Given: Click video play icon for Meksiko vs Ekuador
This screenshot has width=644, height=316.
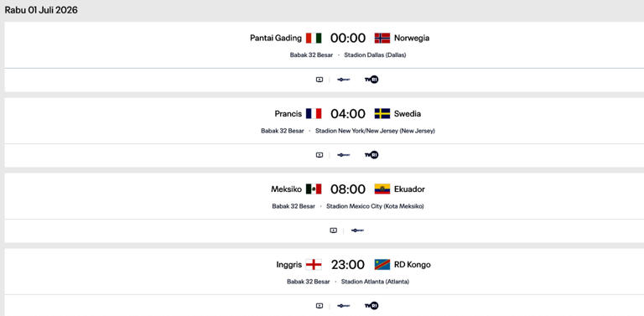Looking at the screenshot, I should (334, 231).
